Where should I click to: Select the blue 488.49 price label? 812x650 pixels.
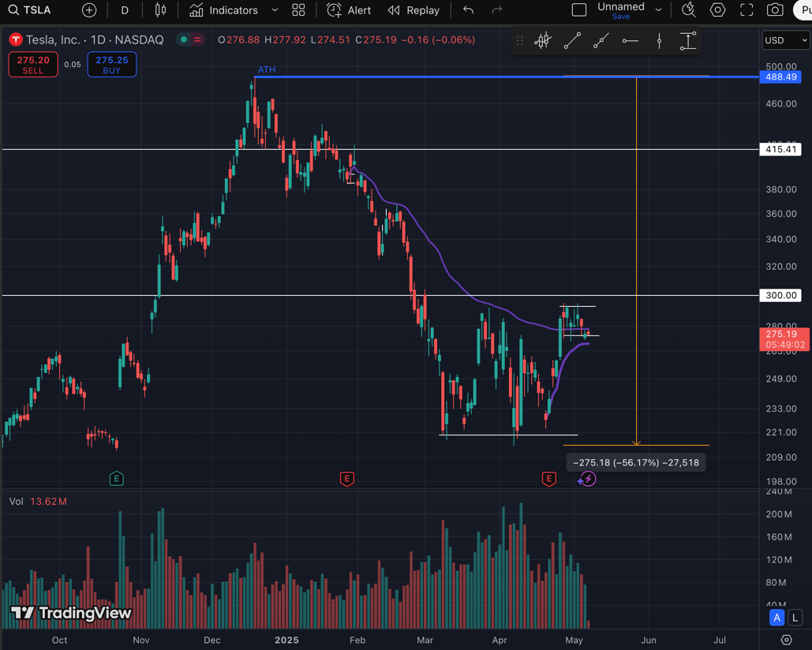[x=780, y=77]
